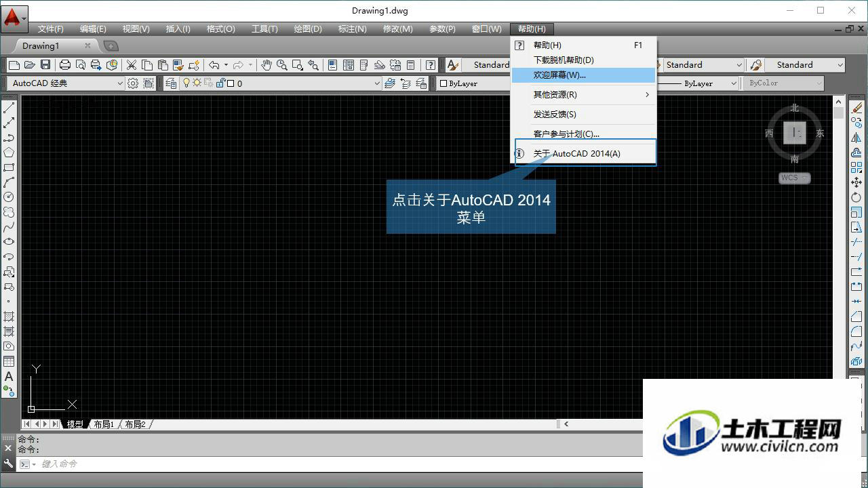Image resolution: width=868 pixels, height=488 pixels.
Task: Expand 其他资源(R) submenu
Action: click(x=583, y=95)
